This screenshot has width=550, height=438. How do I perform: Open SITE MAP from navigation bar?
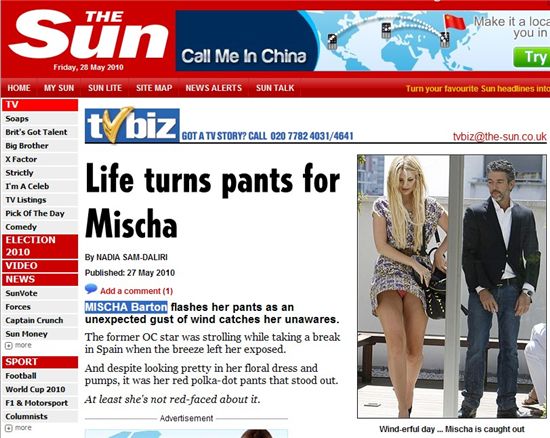[x=154, y=88]
